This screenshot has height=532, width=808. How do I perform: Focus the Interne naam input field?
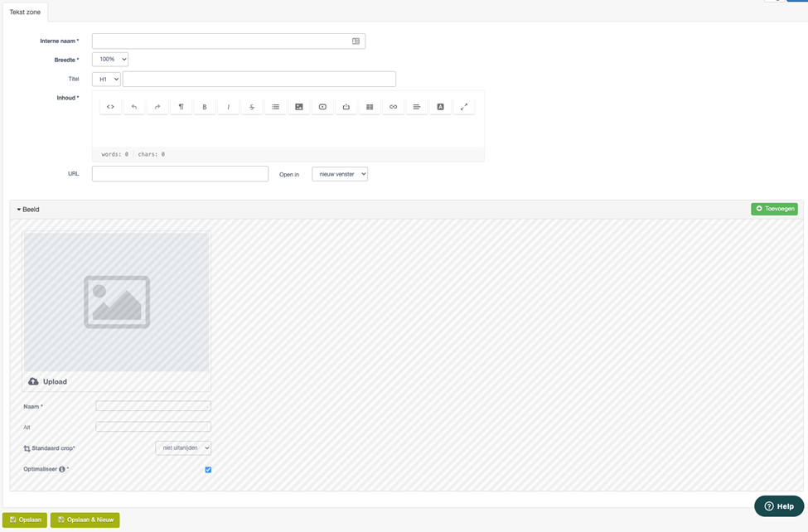(x=229, y=41)
